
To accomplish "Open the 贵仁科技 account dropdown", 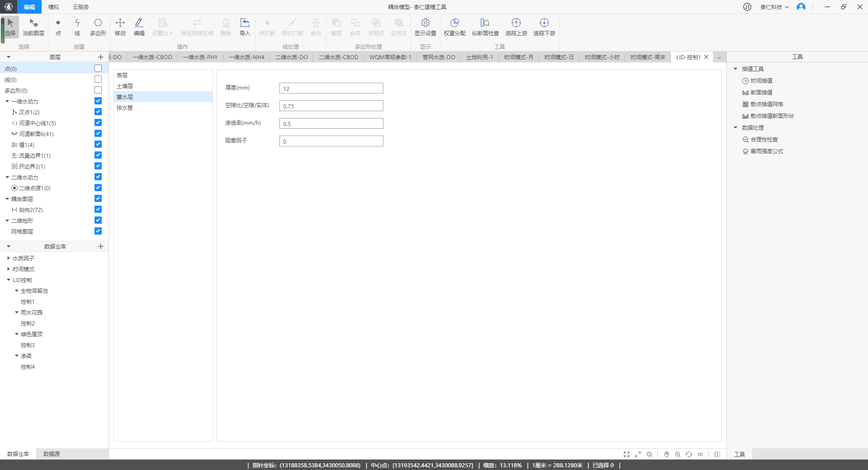I will click(774, 7).
